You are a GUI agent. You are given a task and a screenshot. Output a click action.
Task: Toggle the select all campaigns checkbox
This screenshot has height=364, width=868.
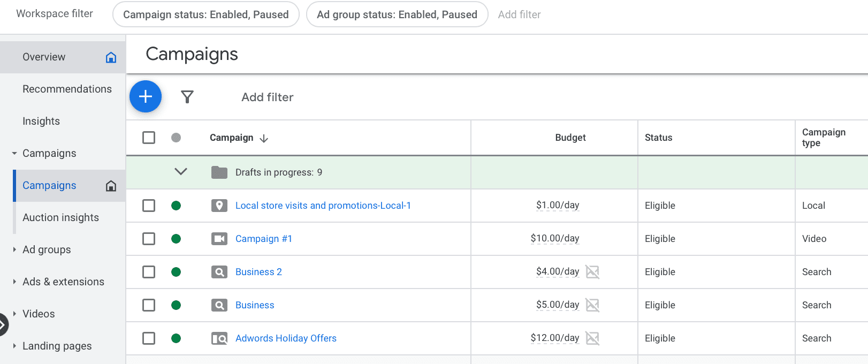point(149,138)
